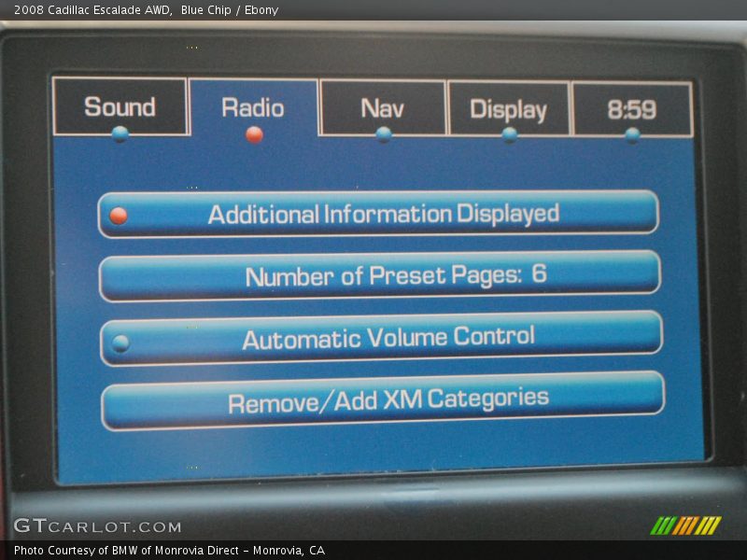Toggle Additional Information Displayed option
Image resolution: width=747 pixels, height=560 pixels.
(379, 214)
